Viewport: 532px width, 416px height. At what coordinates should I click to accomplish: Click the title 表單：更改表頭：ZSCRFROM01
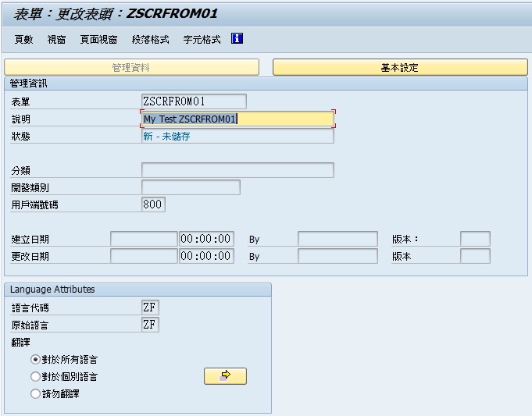click(116, 14)
